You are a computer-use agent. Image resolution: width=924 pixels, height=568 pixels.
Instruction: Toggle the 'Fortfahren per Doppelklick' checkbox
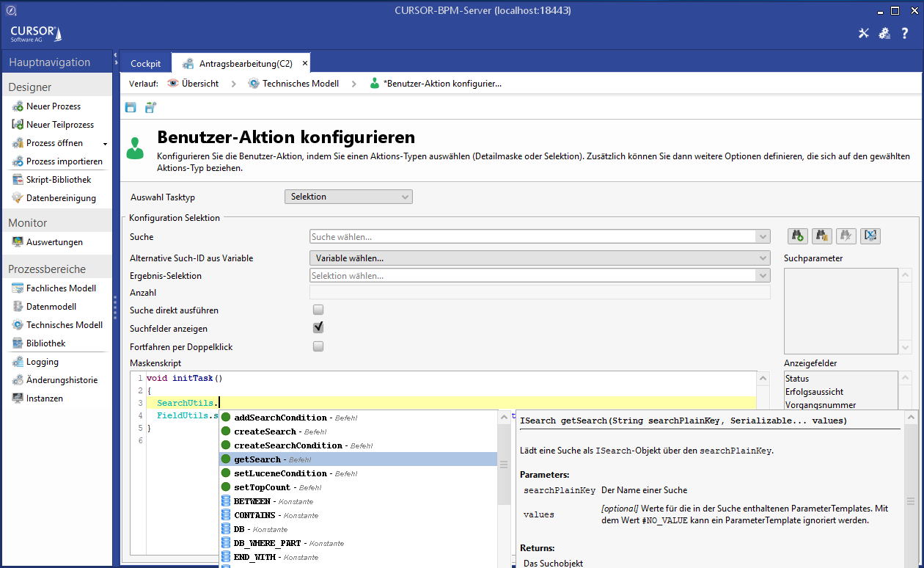pyautogui.click(x=318, y=346)
